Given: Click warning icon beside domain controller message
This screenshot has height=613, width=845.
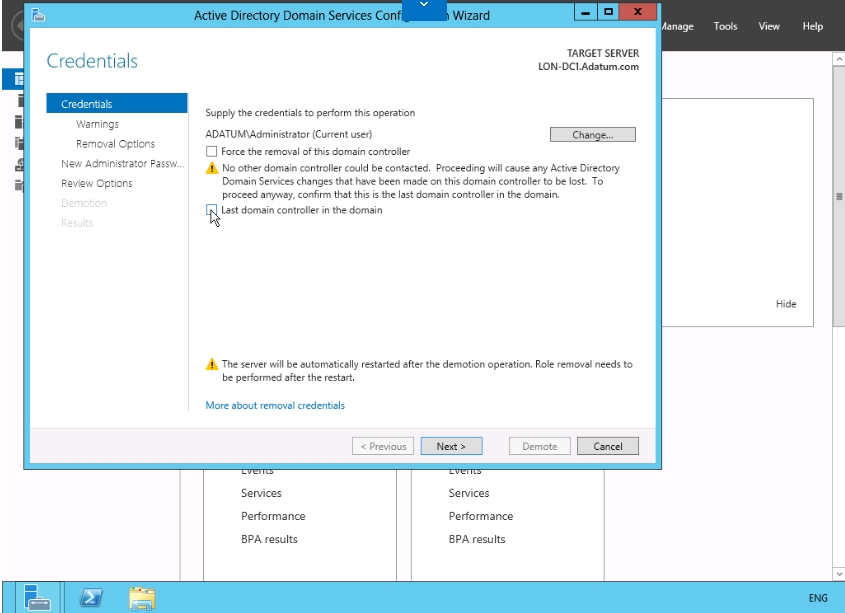Looking at the screenshot, I should pos(211,169).
